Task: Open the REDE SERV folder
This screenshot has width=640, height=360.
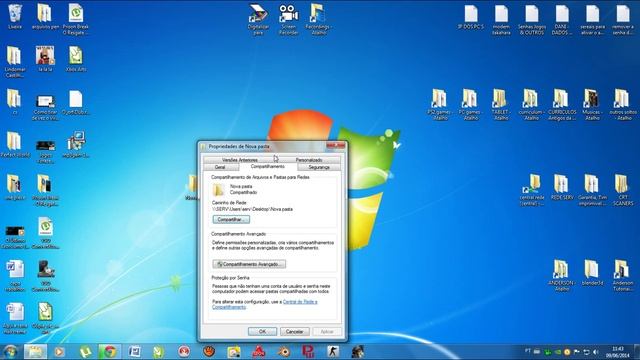Action: click(x=562, y=187)
